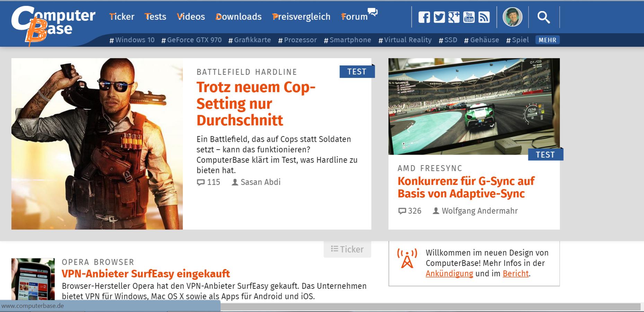Viewport: 644px width, 312px height.
Task: Open search with the magnifier icon
Action: coord(544,17)
